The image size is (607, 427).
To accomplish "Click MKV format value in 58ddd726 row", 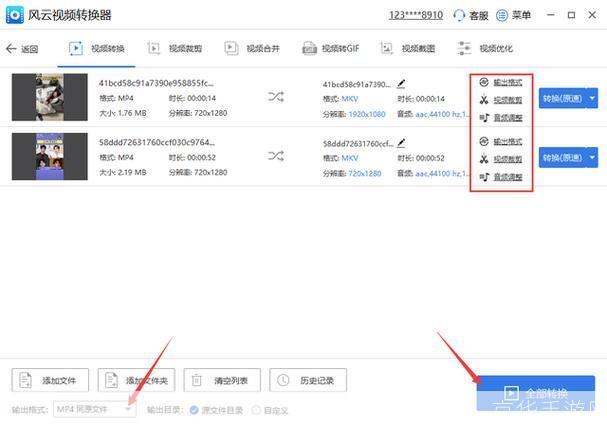I will coord(350,158).
